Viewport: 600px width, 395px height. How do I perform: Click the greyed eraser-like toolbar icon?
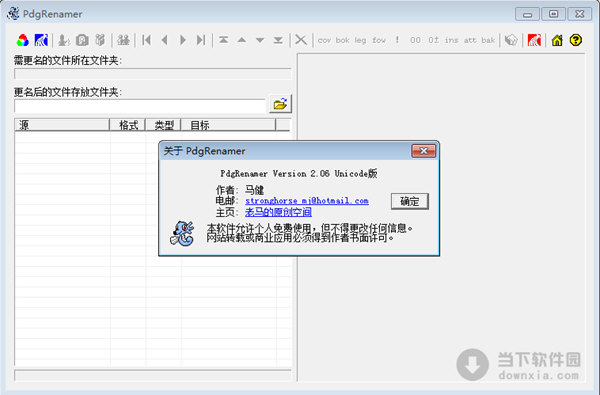tap(511, 40)
